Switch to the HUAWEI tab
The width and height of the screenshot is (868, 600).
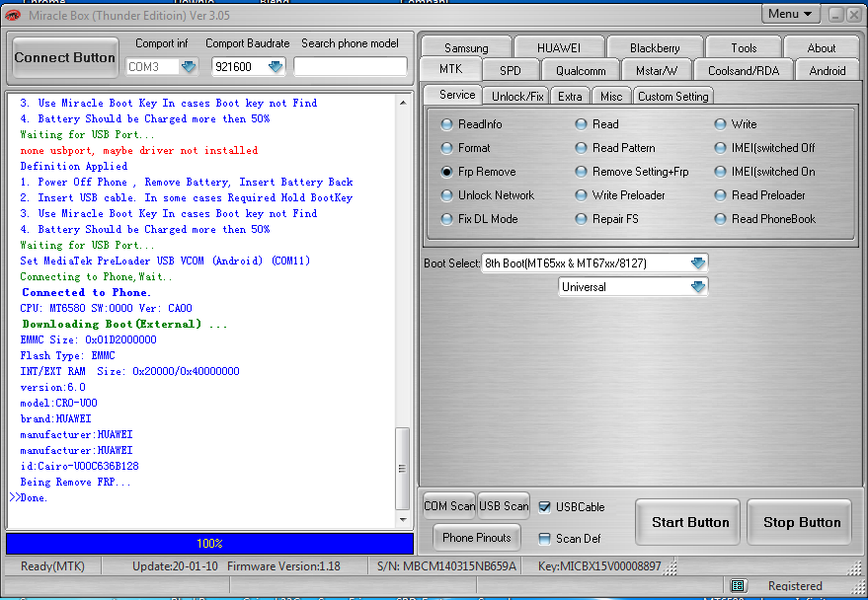point(559,48)
